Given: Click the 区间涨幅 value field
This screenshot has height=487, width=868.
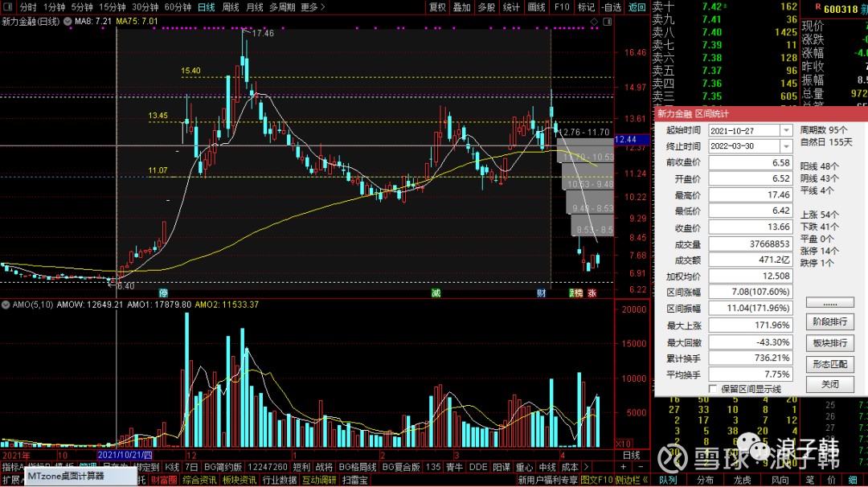Looking at the screenshot, I should 750,292.
